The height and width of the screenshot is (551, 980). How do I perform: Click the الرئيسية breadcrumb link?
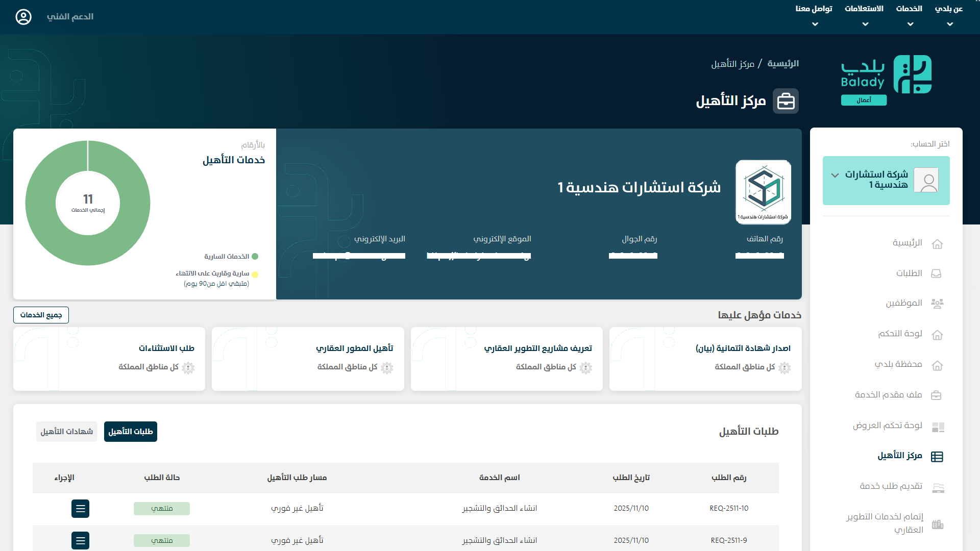click(x=783, y=64)
